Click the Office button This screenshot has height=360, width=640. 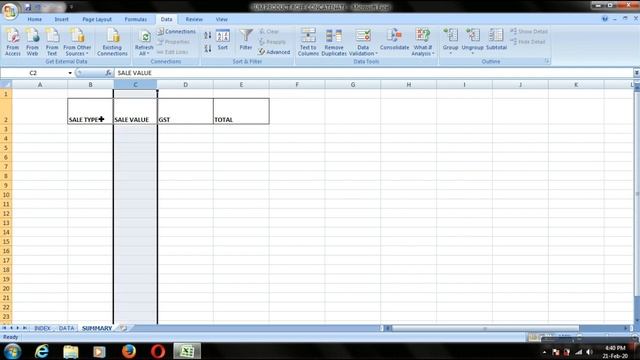[x=10, y=10]
